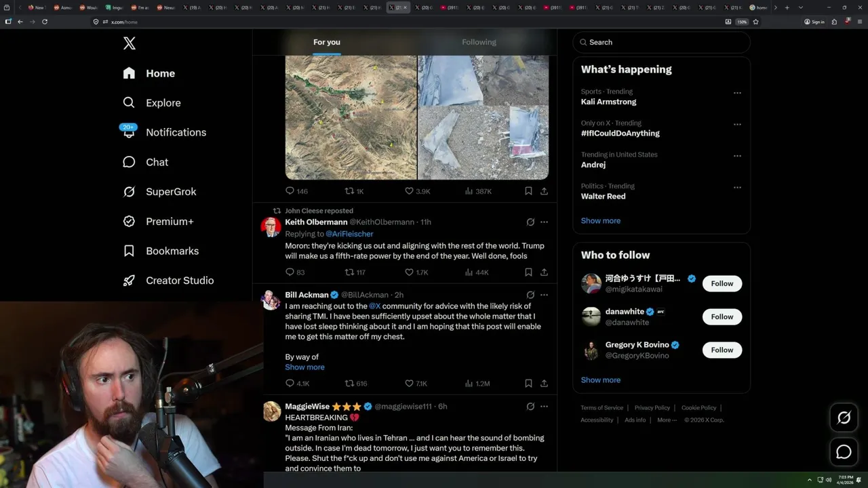
Task: View Keith Olbermann post analytics 44K
Action: click(477, 272)
